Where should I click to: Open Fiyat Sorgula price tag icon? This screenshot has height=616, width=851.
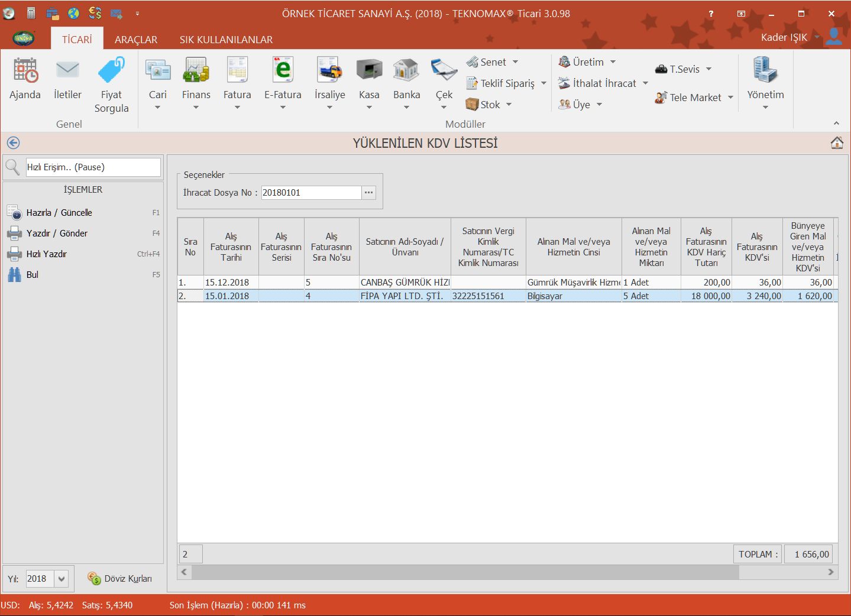(111, 71)
